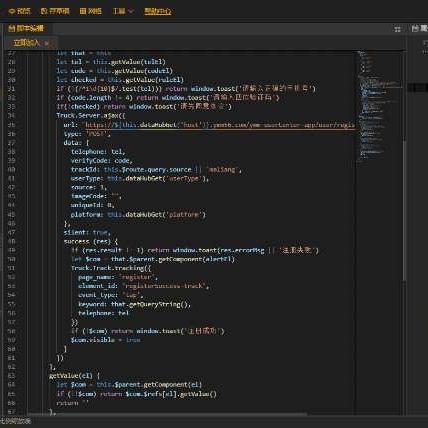Click code line 'let tel = this.getValue(telEl)'
Screen dimensions: 428x428
tap(111, 62)
